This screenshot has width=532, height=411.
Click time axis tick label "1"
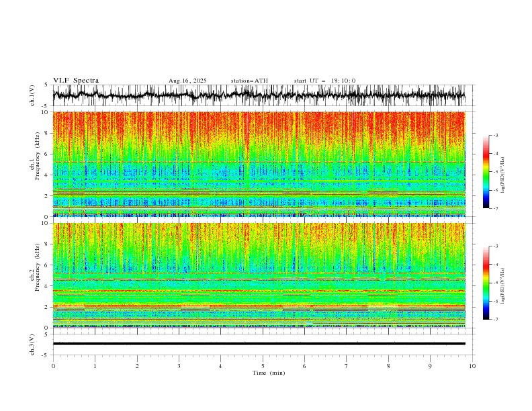click(x=95, y=366)
